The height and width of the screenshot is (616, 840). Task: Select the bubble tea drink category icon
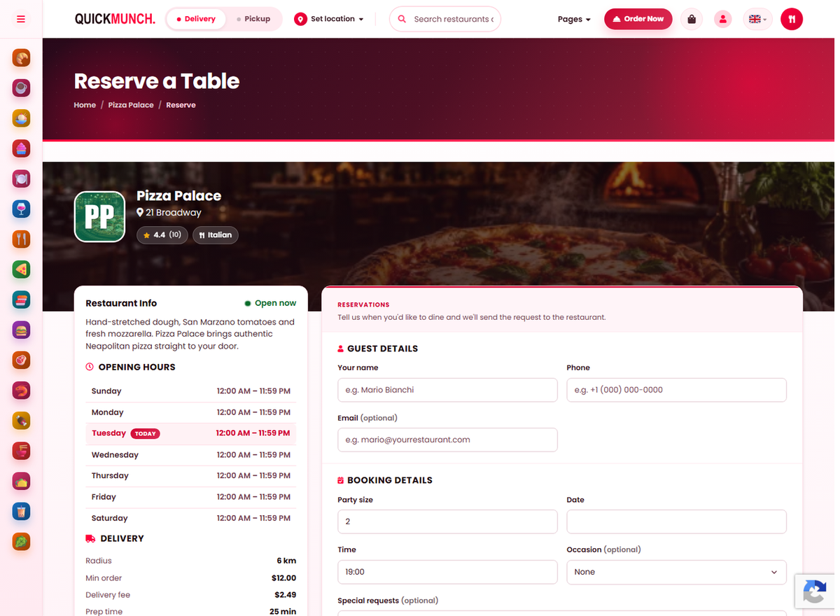[x=21, y=511]
